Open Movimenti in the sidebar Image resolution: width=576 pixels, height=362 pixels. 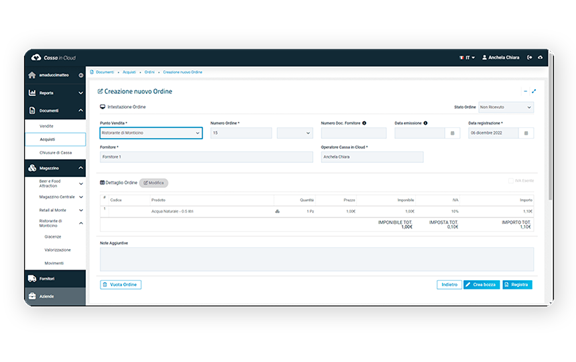[54, 263]
